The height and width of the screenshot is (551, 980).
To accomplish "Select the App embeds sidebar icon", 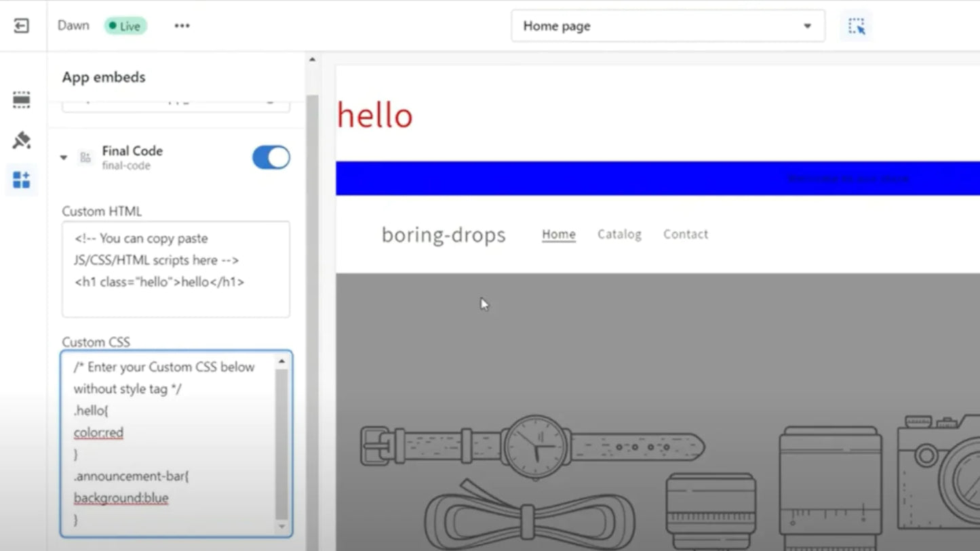I will click(x=22, y=180).
